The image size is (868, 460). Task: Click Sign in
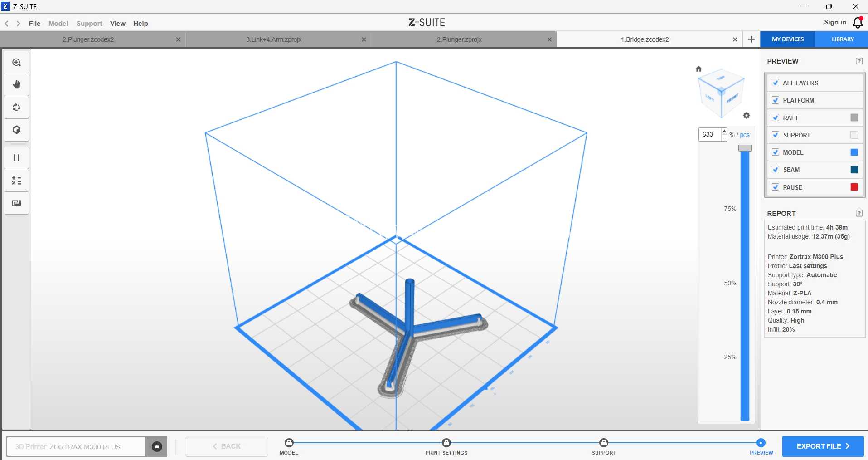pyautogui.click(x=835, y=22)
